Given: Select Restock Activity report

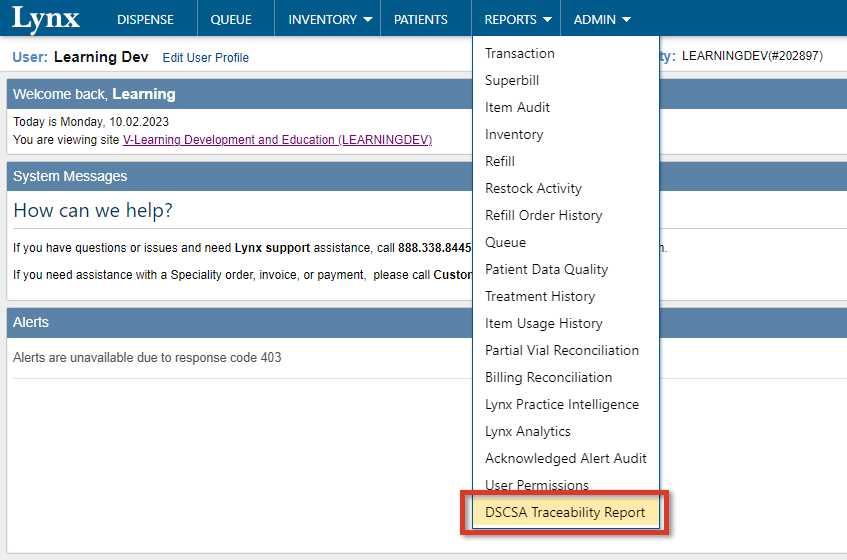Looking at the screenshot, I should pos(533,189).
